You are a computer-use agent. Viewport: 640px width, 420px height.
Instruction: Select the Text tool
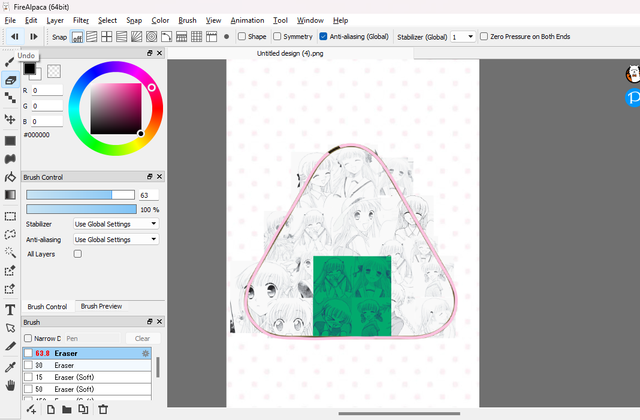pyautogui.click(x=10, y=310)
